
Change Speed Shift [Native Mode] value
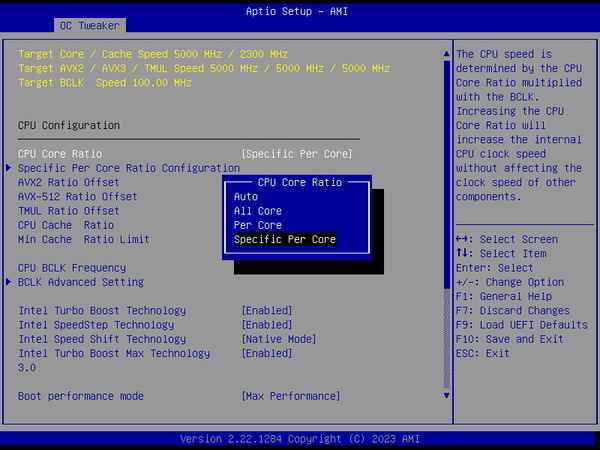[279, 339]
